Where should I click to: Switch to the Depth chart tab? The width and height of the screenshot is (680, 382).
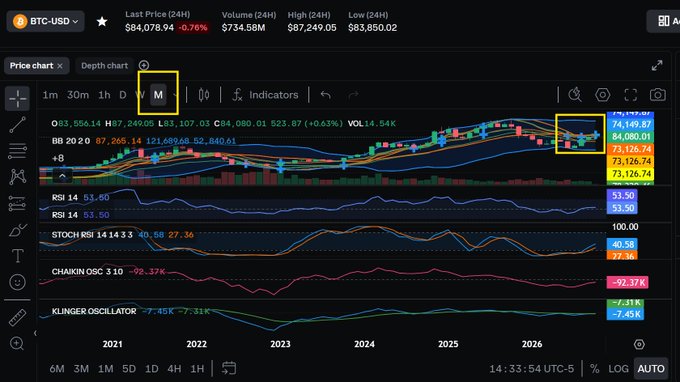click(x=105, y=65)
